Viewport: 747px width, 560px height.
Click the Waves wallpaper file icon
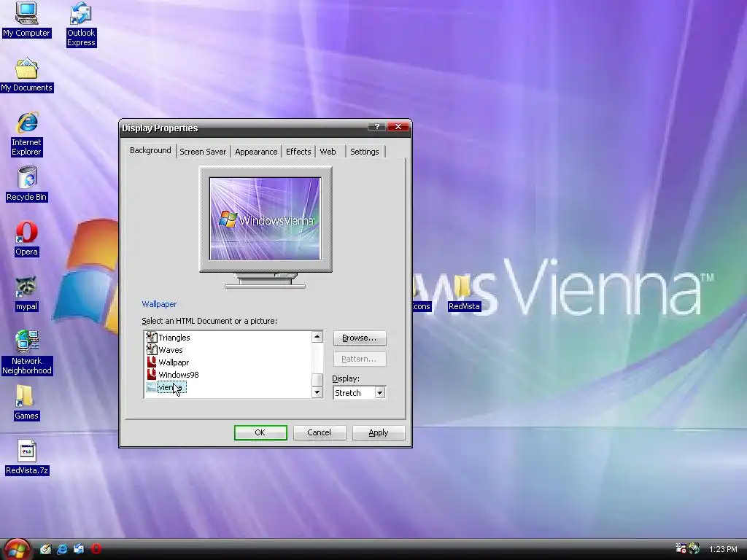151,349
